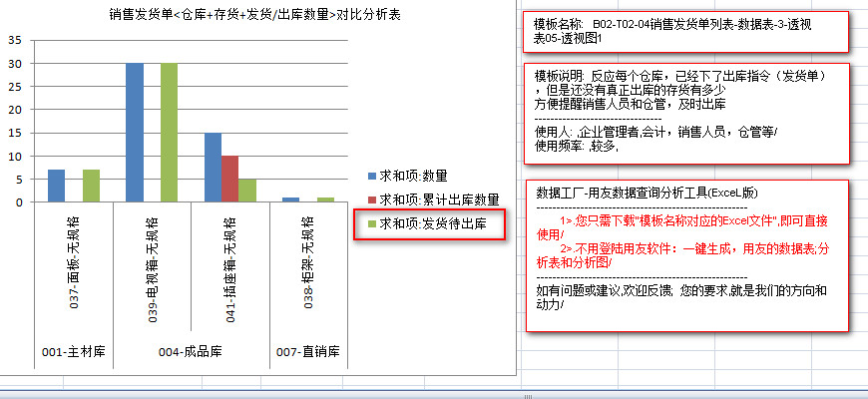Click the vertical axis value 35
Screen dimensions: 868x399
[x=14, y=40]
